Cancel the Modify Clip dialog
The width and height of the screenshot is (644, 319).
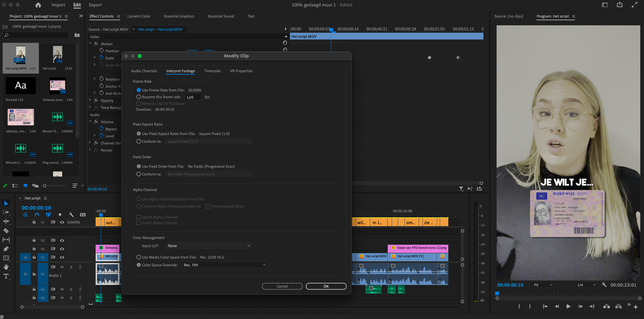pos(282,286)
